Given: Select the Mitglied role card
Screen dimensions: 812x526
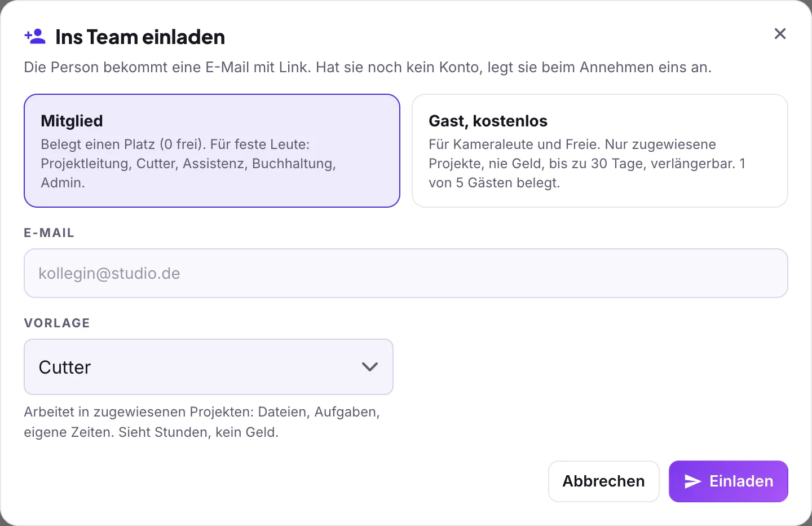Looking at the screenshot, I should [212, 151].
